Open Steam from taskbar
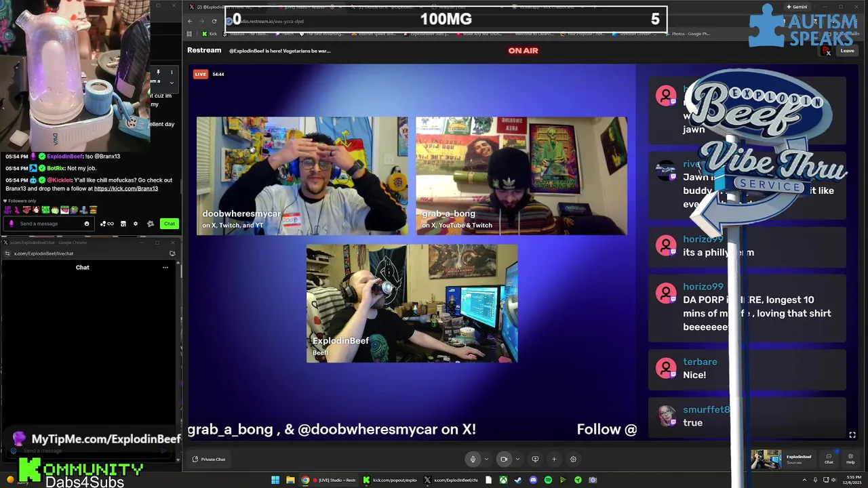The image size is (868, 488). click(x=518, y=480)
